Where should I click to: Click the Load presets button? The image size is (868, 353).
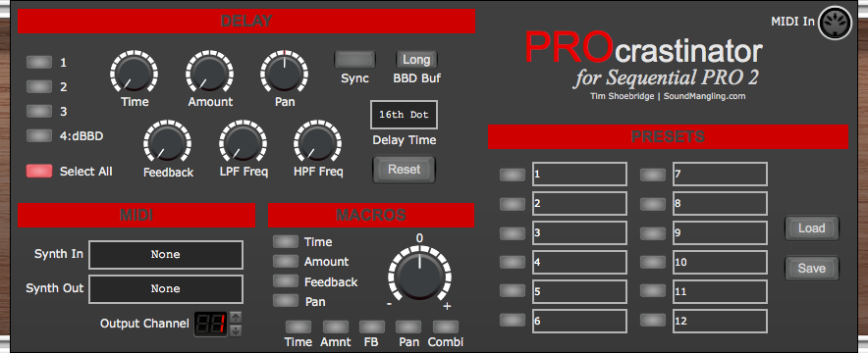(811, 228)
